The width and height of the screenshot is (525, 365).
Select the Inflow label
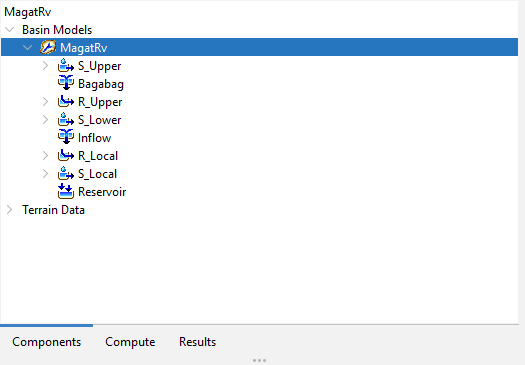pyautogui.click(x=94, y=138)
